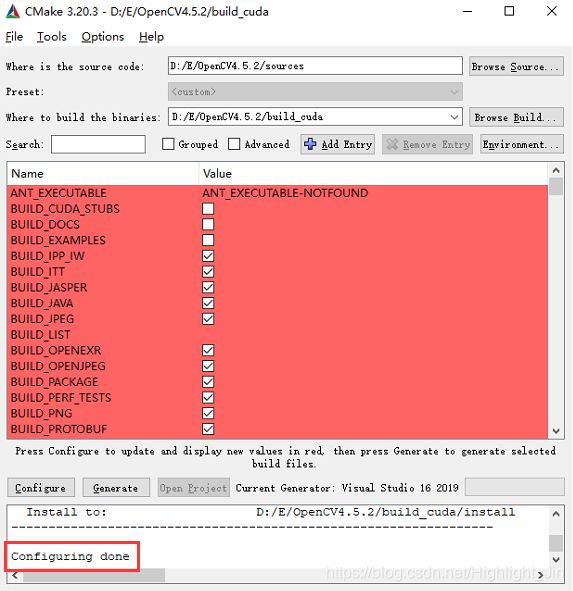Image resolution: width=573 pixels, height=591 pixels.
Task: Maximize the CMake window
Action: 509,11
